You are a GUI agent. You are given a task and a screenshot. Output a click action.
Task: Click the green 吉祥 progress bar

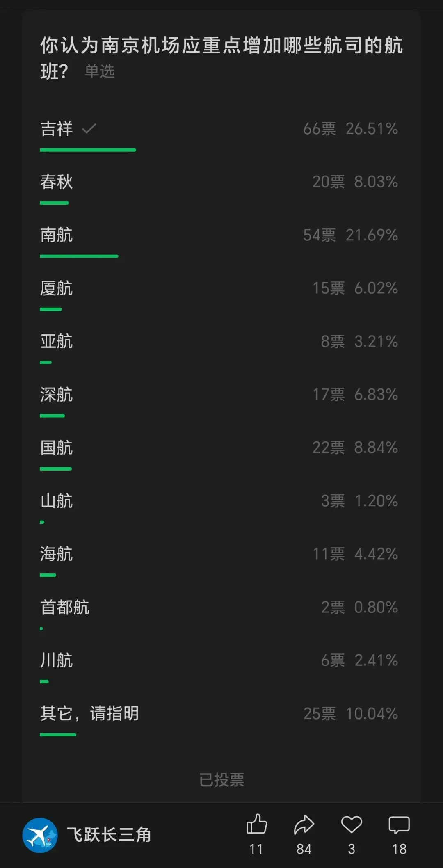[88, 150]
